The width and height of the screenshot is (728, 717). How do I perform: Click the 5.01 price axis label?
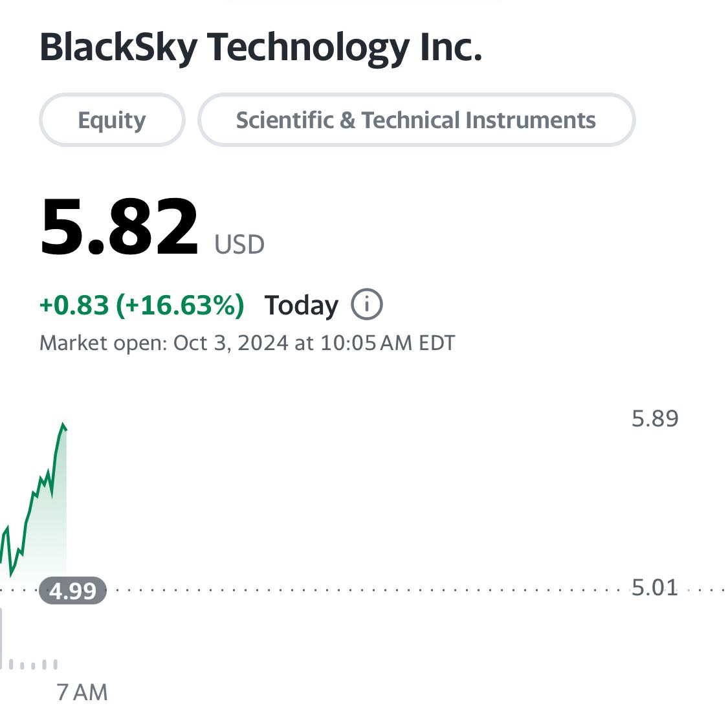pos(655,588)
